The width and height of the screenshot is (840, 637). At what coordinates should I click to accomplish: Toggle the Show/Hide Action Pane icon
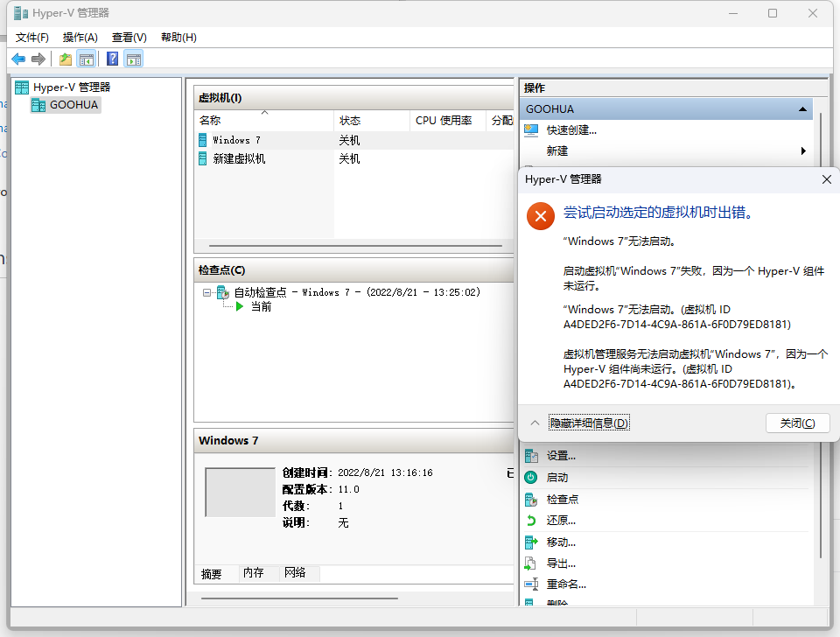(134, 59)
